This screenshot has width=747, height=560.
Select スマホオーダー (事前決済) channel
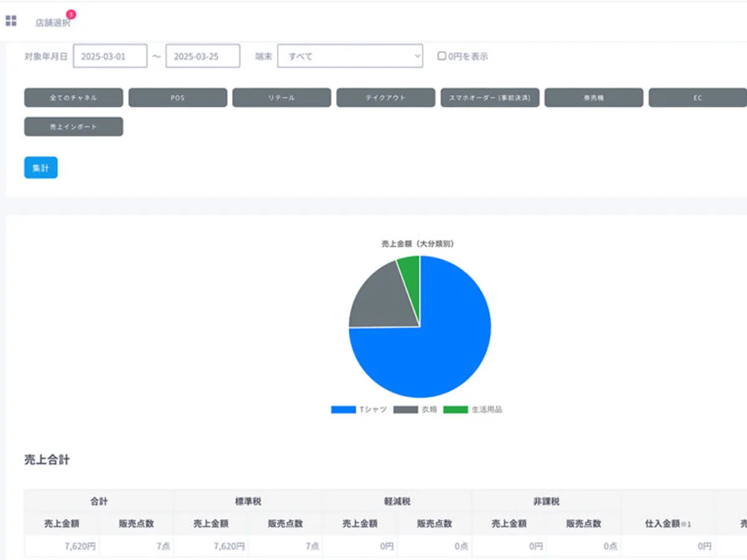pos(490,98)
